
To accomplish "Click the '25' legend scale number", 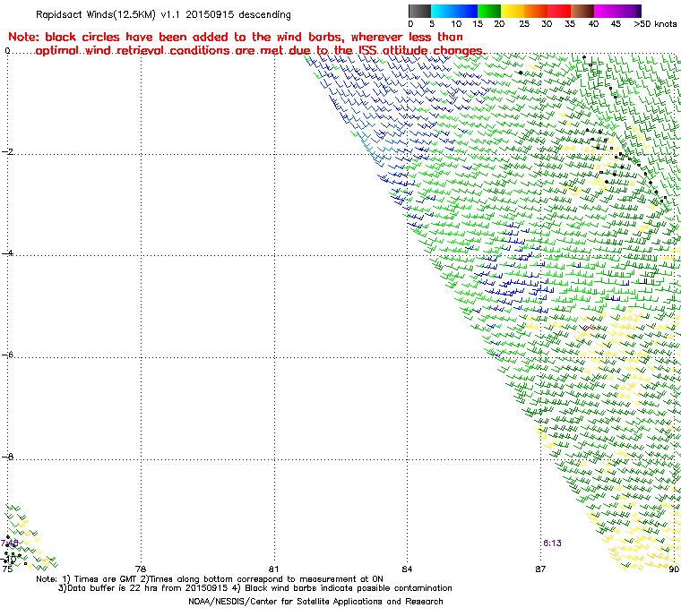I will click(524, 24).
